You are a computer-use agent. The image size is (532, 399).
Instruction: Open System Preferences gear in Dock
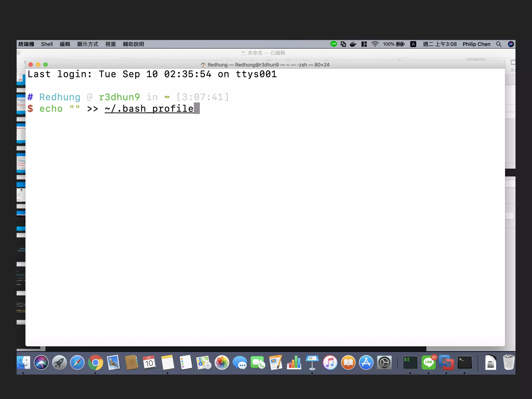click(x=384, y=363)
